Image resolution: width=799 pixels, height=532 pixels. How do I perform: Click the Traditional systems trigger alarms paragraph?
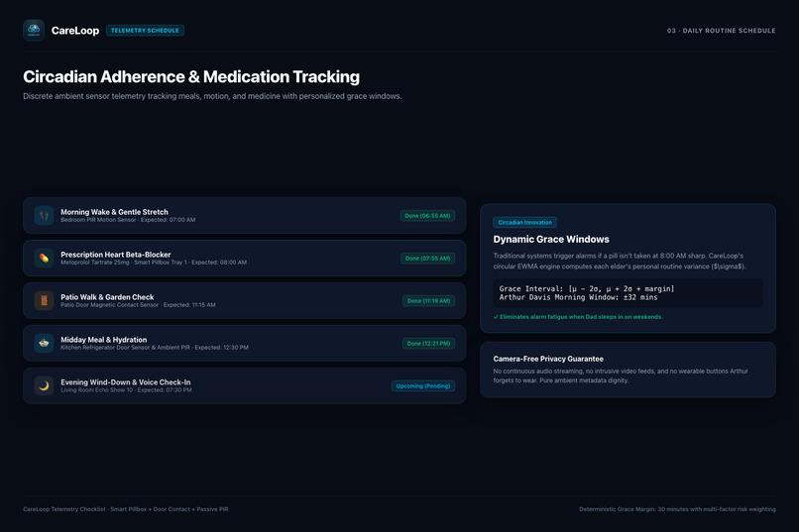[x=620, y=262]
